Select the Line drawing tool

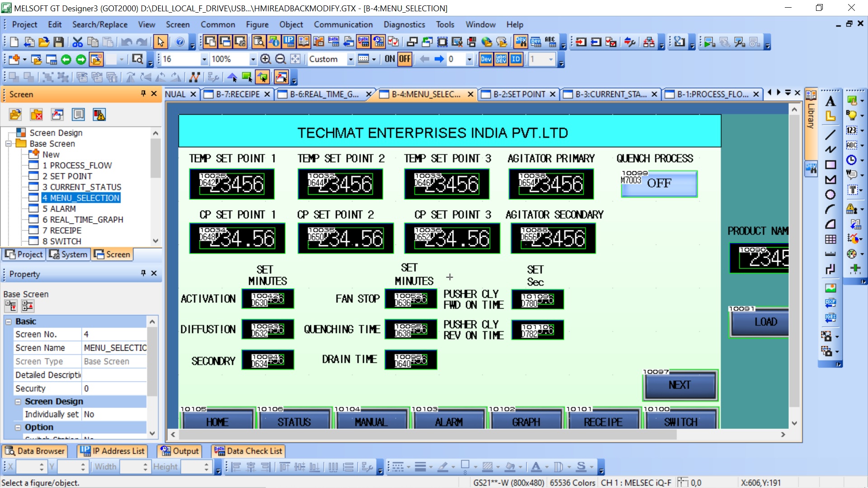tap(830, 134)
